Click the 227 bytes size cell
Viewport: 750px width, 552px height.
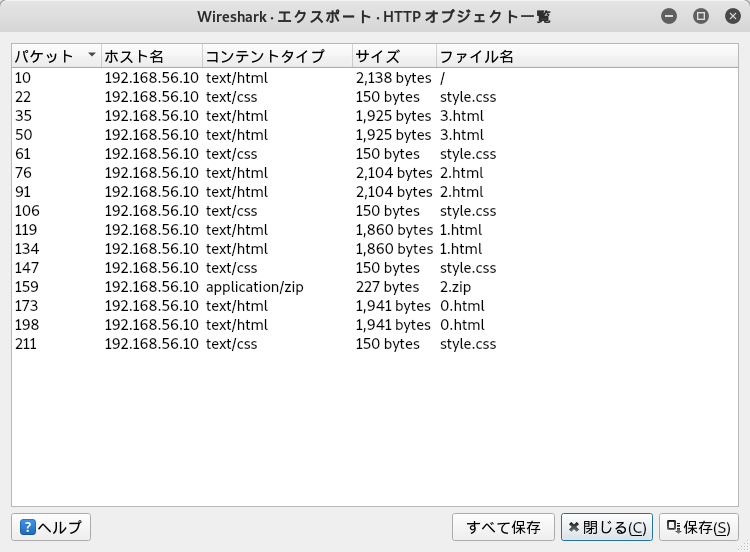point(387,287)
